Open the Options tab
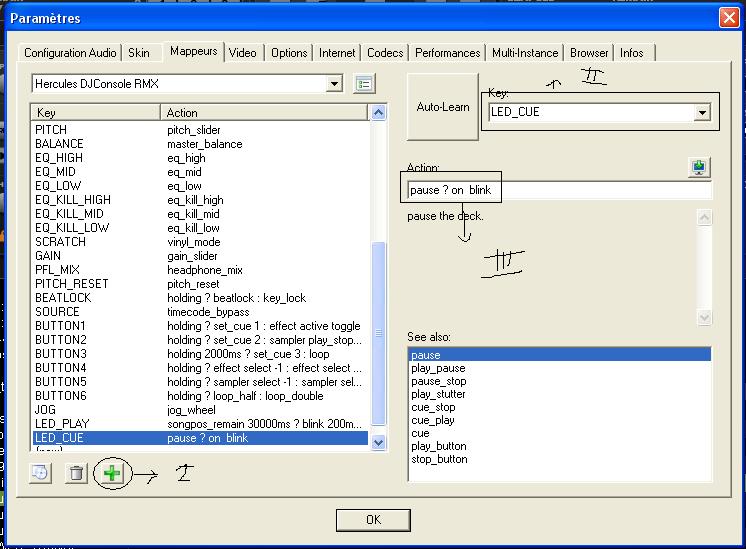 (289, 53)
